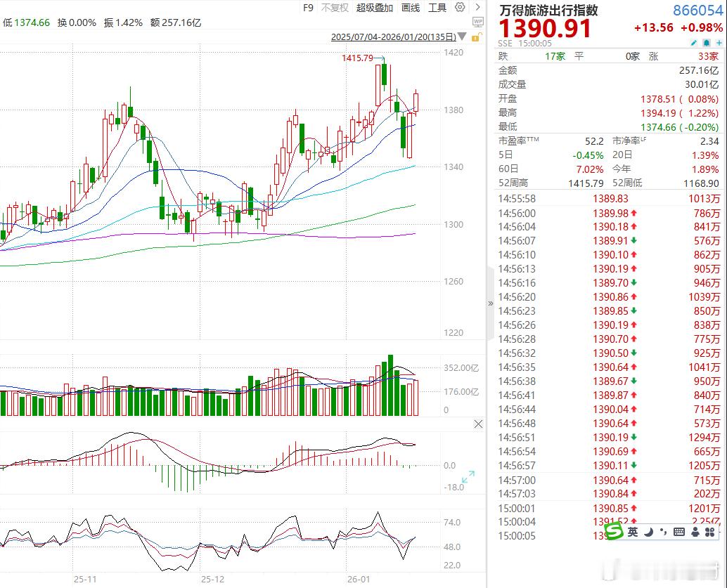Open the 工具 tools menu
This screenshot has height=588, width=727.
click(x=437, y=8)
